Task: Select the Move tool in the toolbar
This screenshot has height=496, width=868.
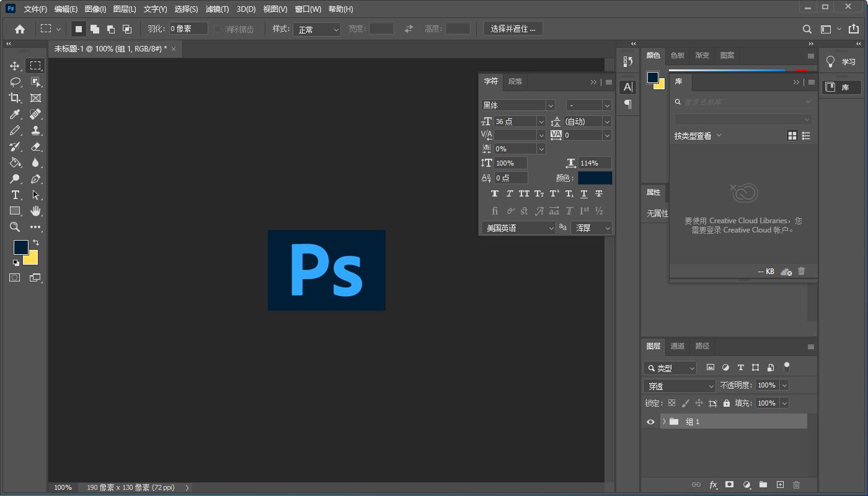Action: tap(14, 65)
